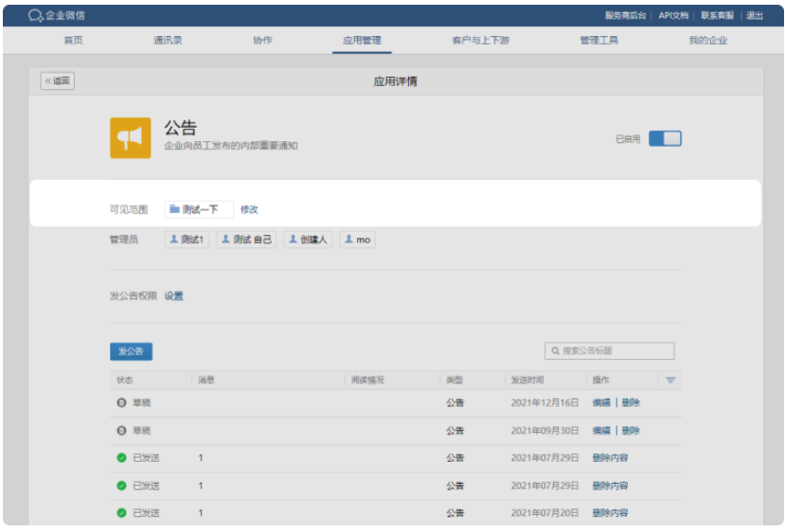
Task: Open 设置 for 发公告权限
Action: (174, 296)
